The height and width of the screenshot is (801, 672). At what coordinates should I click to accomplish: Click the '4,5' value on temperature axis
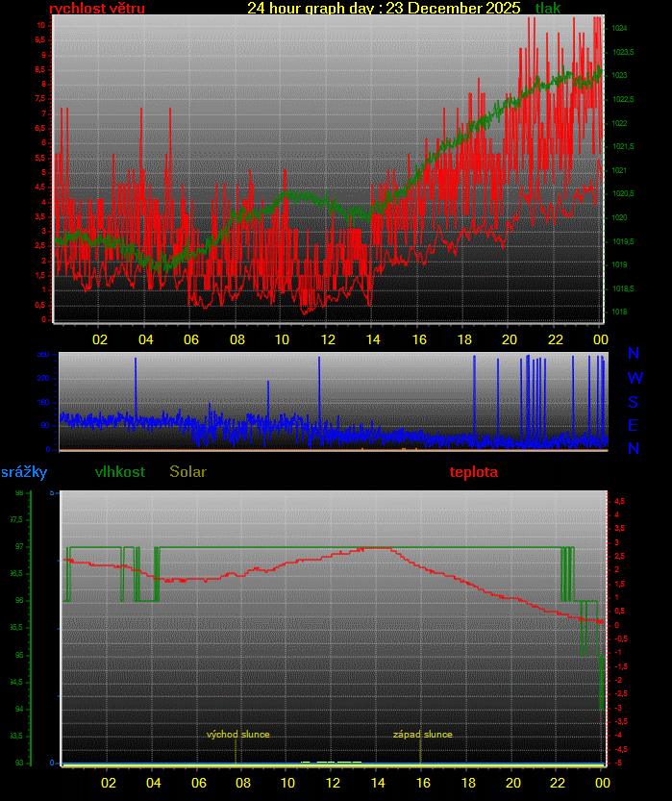pyautogui.click(x=620, y=501)
